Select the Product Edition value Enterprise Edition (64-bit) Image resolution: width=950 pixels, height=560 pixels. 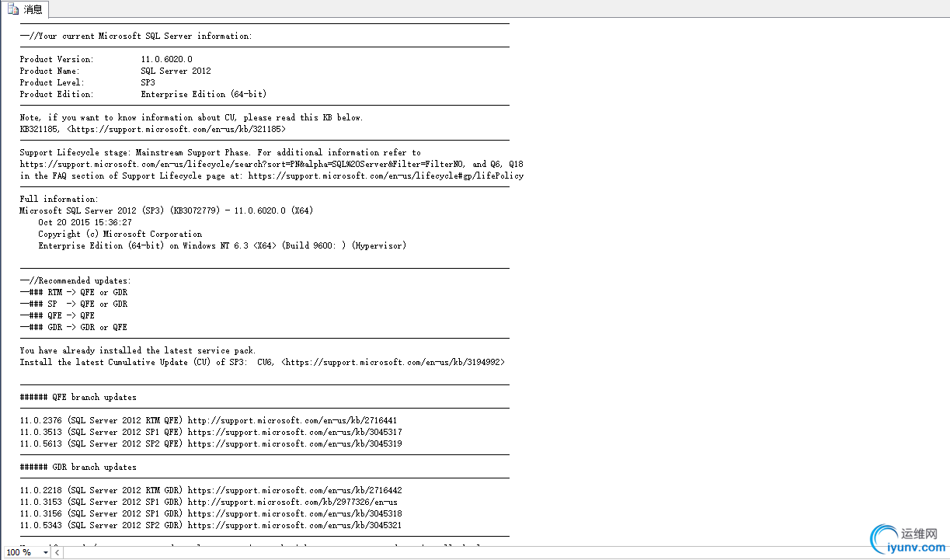(x=204, y=94)
